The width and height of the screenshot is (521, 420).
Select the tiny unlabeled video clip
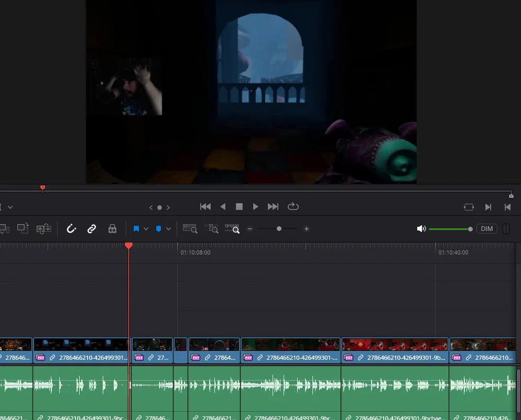point(180,350)
